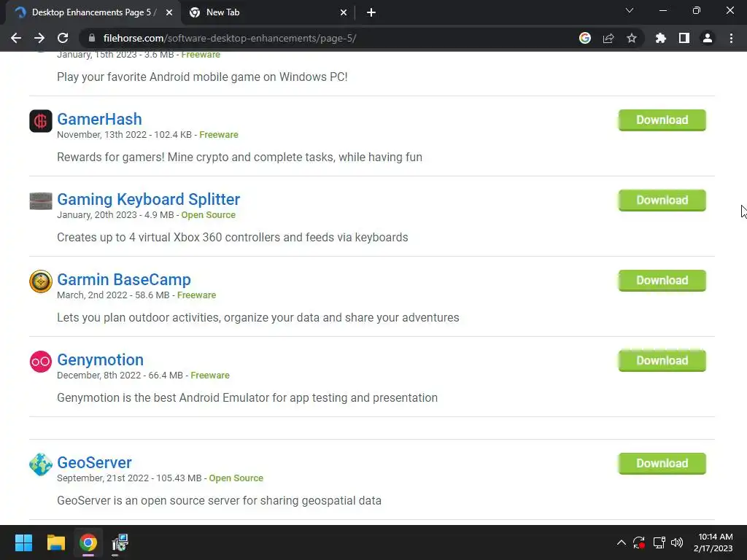Click 'September, 21st 2022 - 105.43 MB' text

(x=129, y=478)
